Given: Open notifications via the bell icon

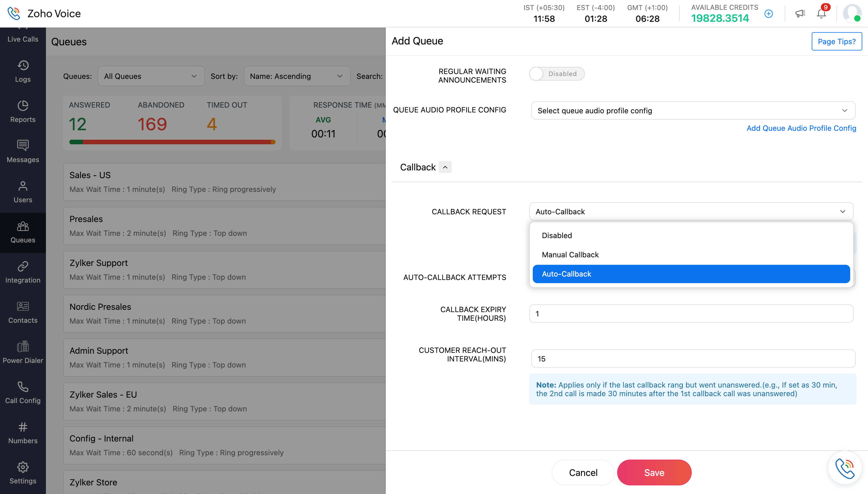Looking at the screenshot, I should click(821, 13).
